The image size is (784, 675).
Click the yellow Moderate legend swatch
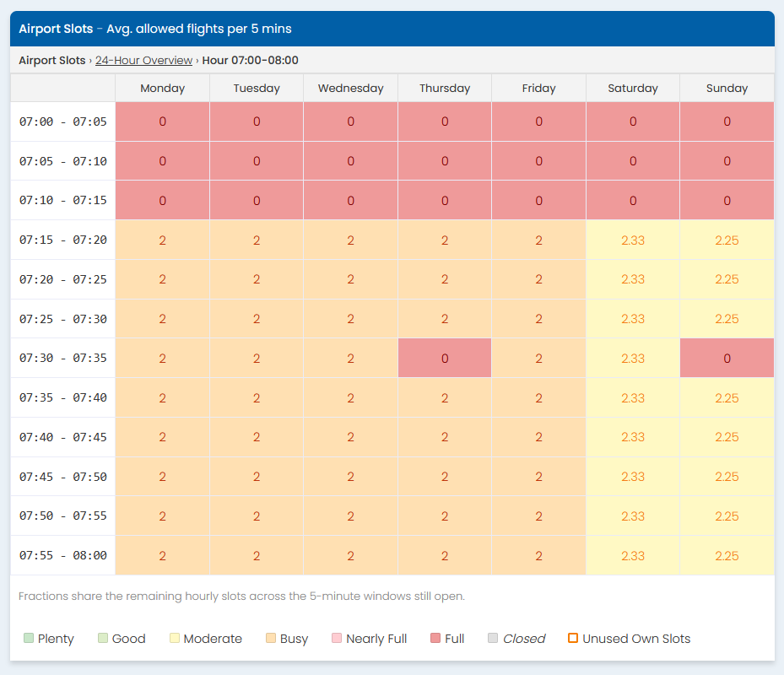coord(174,639)
